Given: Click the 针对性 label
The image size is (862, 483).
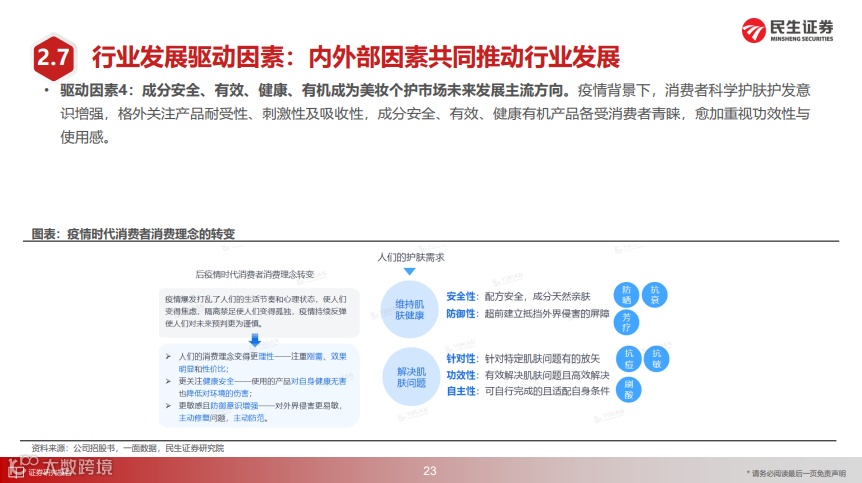Looking at the screenshot, I should [x=460, y=359].
